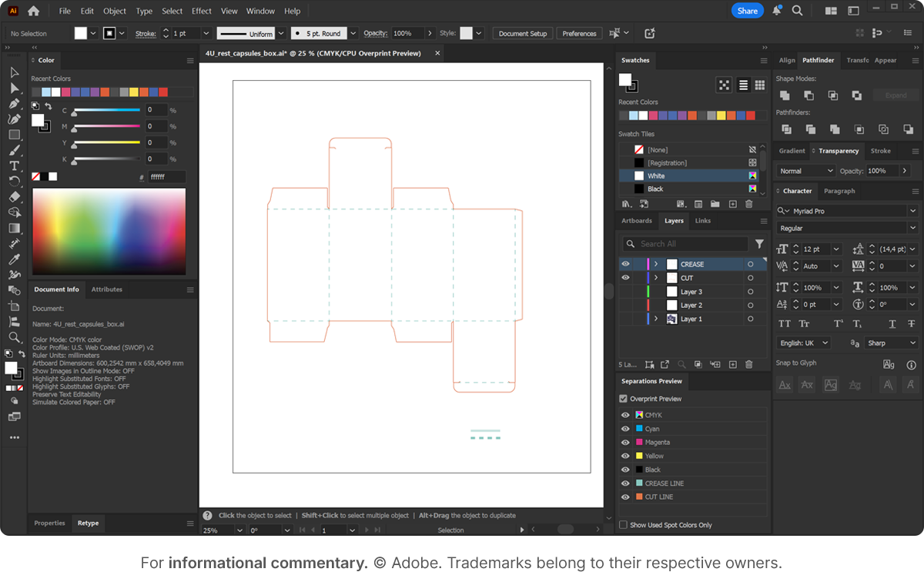
Task: Switch to the Properties tab
Action: pos(50,523)
